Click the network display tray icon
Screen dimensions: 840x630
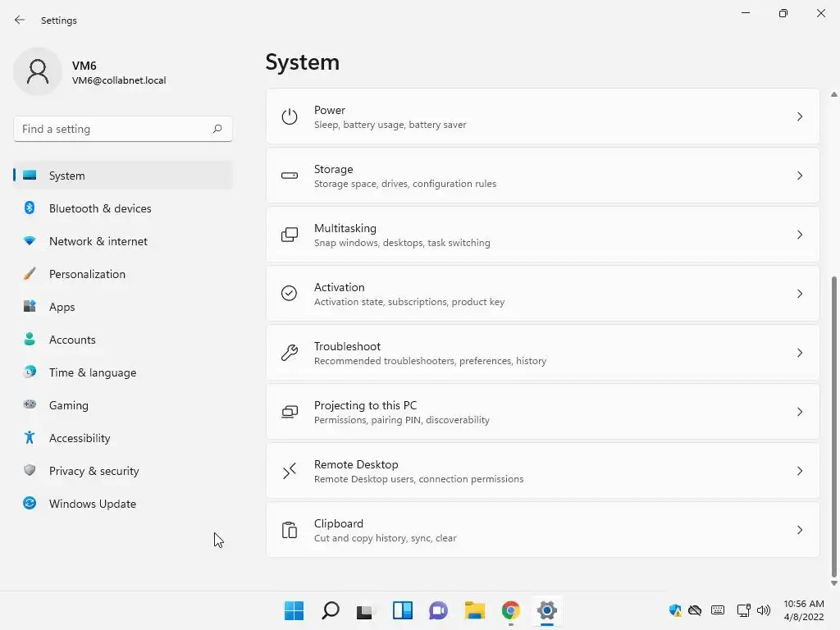point(743,609)
